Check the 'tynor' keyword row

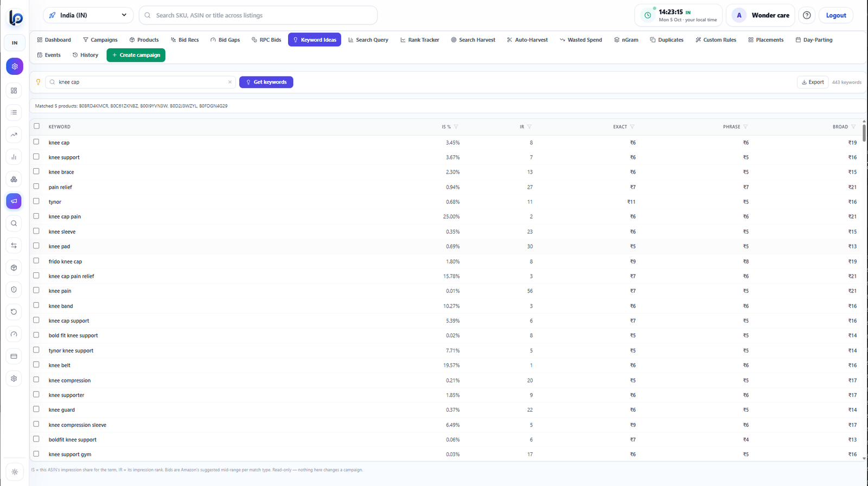36,201
